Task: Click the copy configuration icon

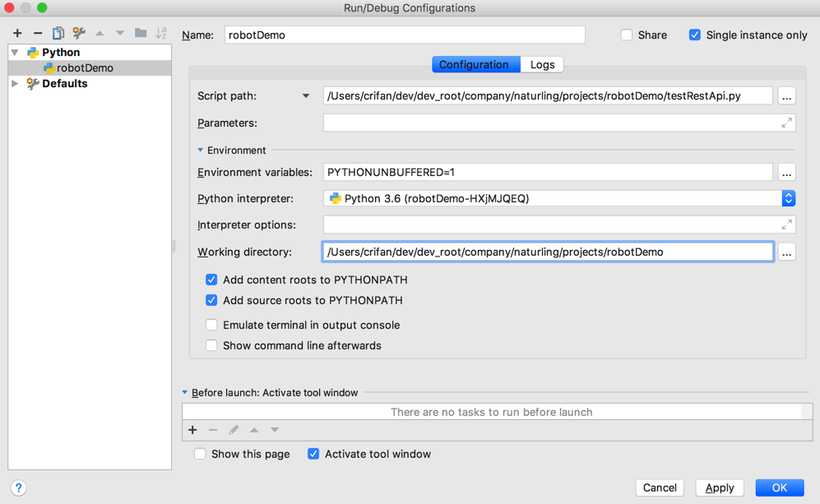Action: (58, 33)
